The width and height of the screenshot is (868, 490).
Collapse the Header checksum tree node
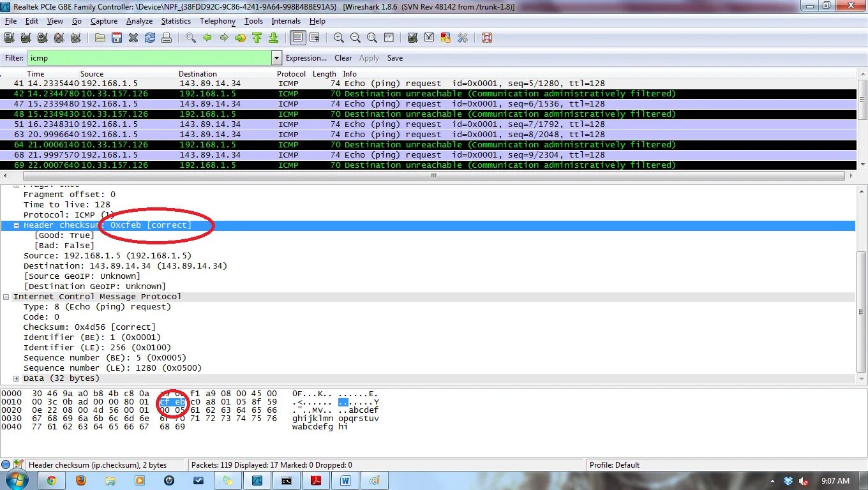pyautogui.click(x=17, y=225)
